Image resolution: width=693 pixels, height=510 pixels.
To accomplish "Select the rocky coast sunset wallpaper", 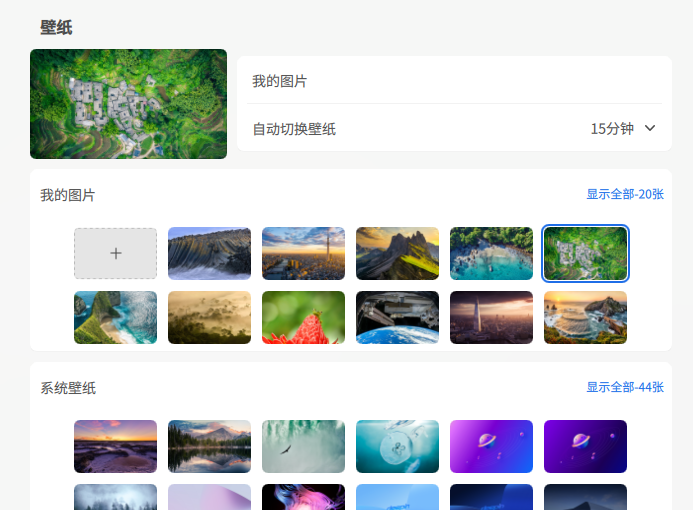I will point(585,317).
